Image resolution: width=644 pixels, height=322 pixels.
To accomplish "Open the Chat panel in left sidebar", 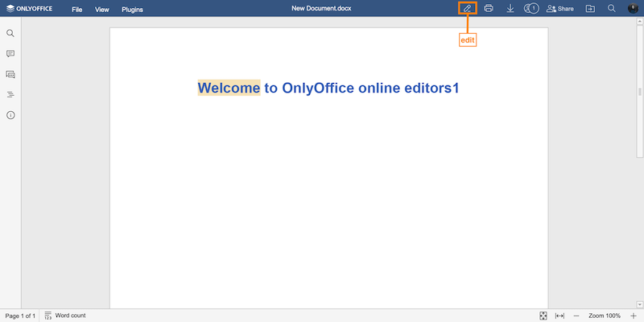I will pyautogui.click(x=10, y=74).
